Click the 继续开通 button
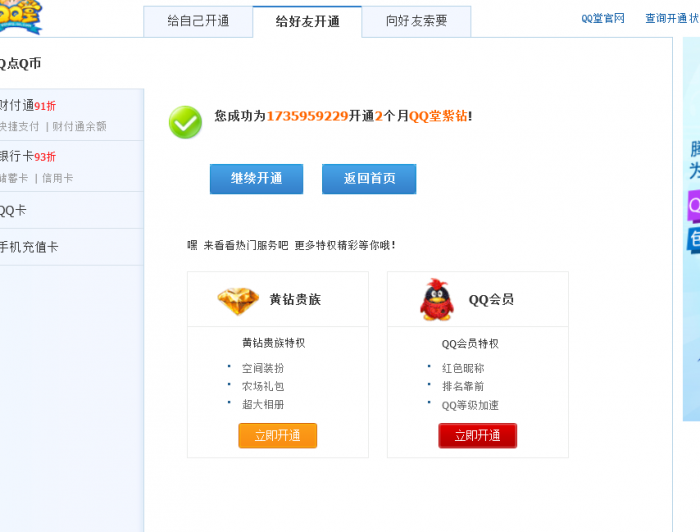 coord(256,179)
